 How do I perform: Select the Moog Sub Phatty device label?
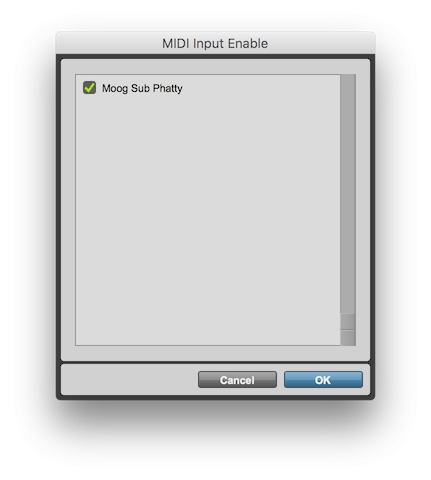pyautogui.click(x=142, y=88)
